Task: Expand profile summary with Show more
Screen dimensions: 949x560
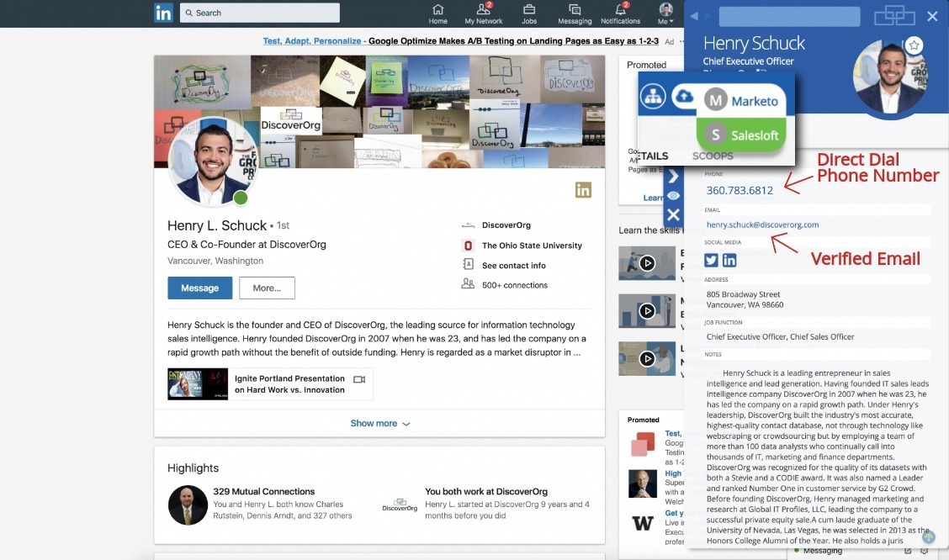Action: pos(379,424)
